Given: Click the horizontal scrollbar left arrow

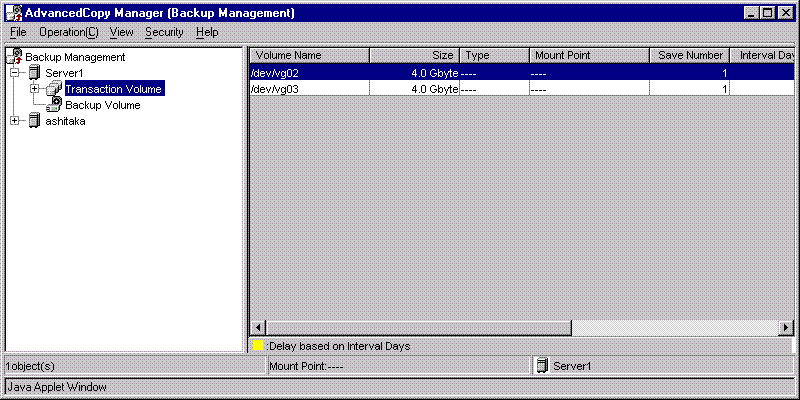Looking at the screenshot, I should pos(258,327).
